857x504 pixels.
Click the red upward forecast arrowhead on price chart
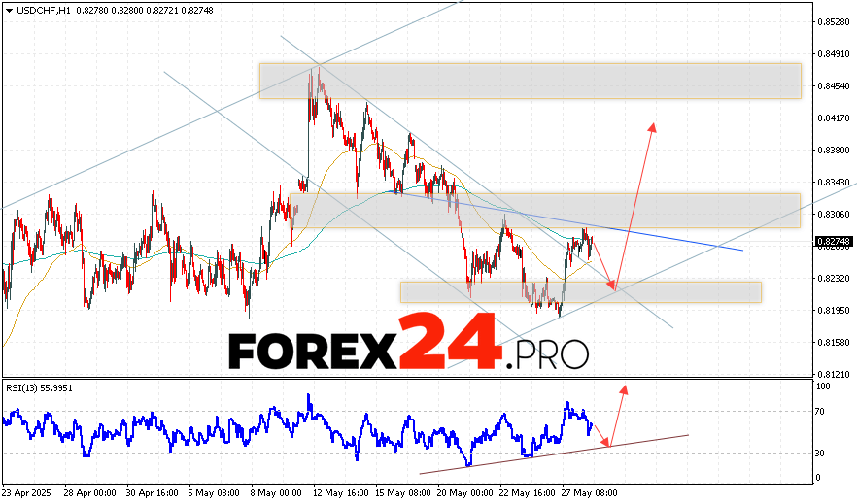click(654, 126)
